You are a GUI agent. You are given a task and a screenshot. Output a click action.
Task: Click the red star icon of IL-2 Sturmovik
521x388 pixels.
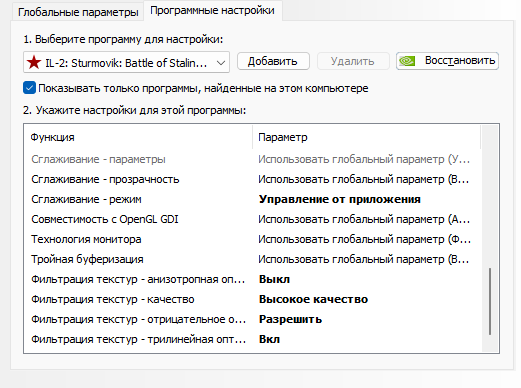click(34, 62)
